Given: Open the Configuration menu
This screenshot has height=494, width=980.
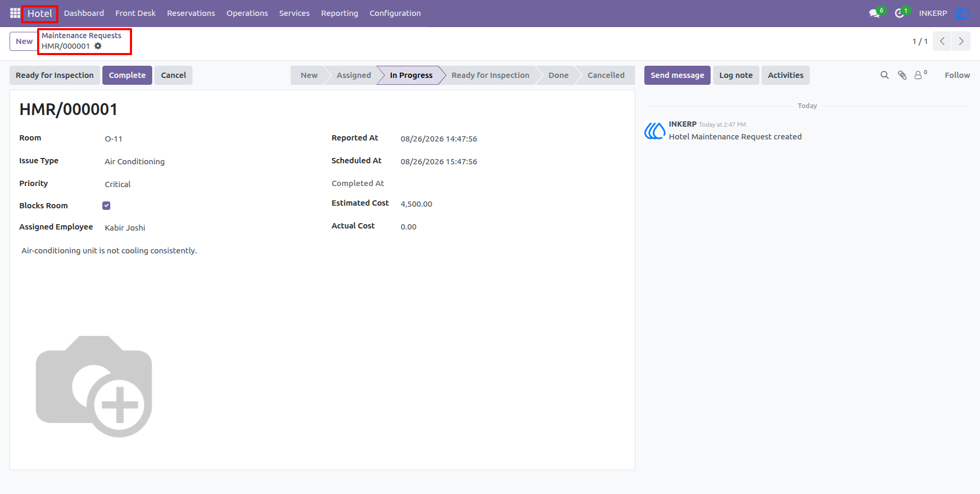Looking at the screenshot, I should 395,13.
